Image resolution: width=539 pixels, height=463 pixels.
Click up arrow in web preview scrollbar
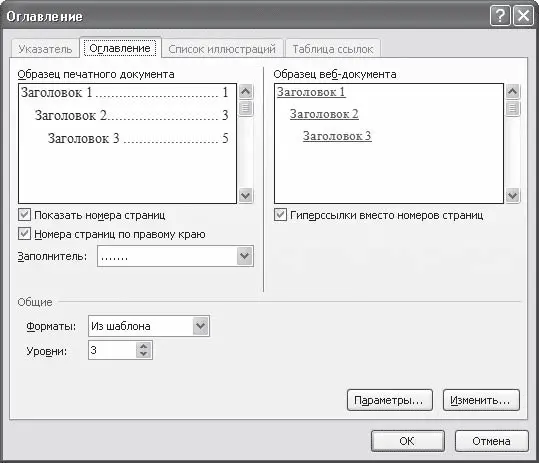pos(513,91)
